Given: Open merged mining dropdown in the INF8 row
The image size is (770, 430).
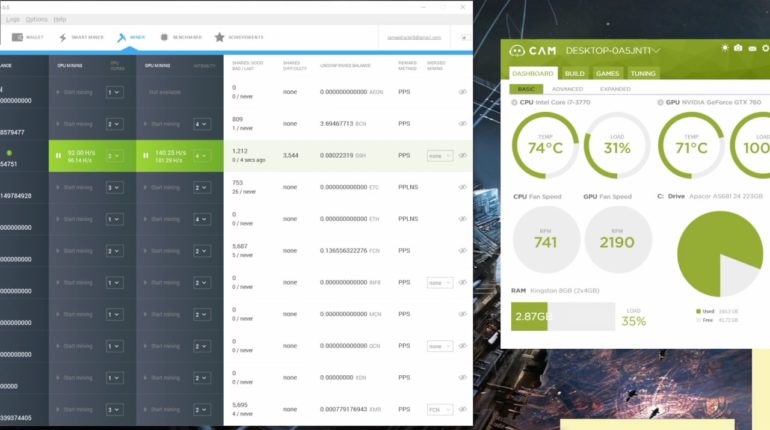Looking at the screenshot, I should click(440, 283).
